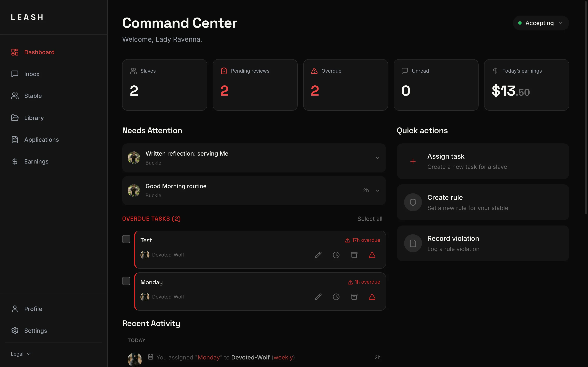Open Inbox from the sidebar
Screen dimensions: 588x367
(x=32, y=74)
